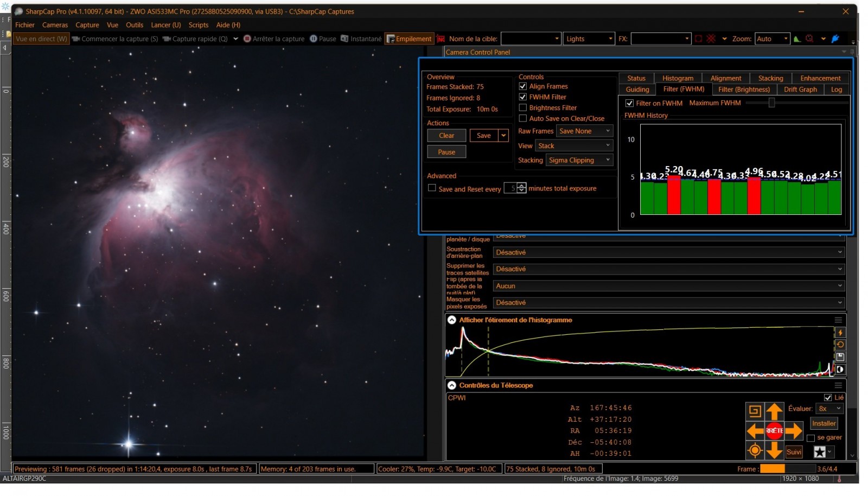This screenshot has height=496, width=868.
Task: Click Pause button under Actions
Action: click(446, 152)
